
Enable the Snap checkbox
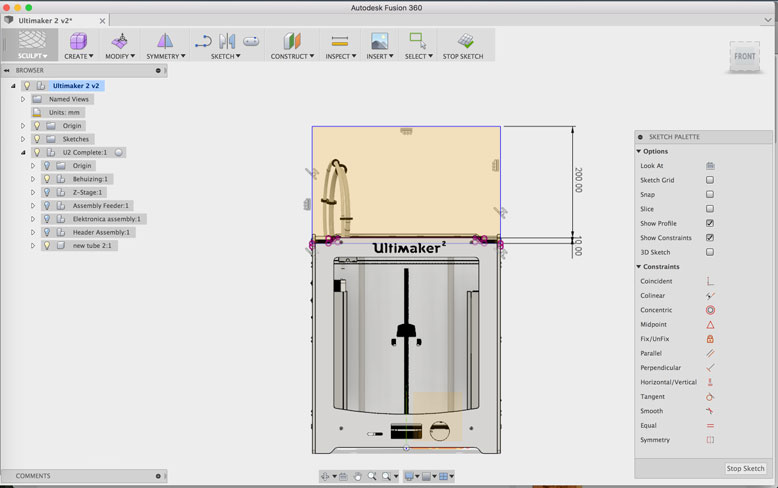point(710,194)
